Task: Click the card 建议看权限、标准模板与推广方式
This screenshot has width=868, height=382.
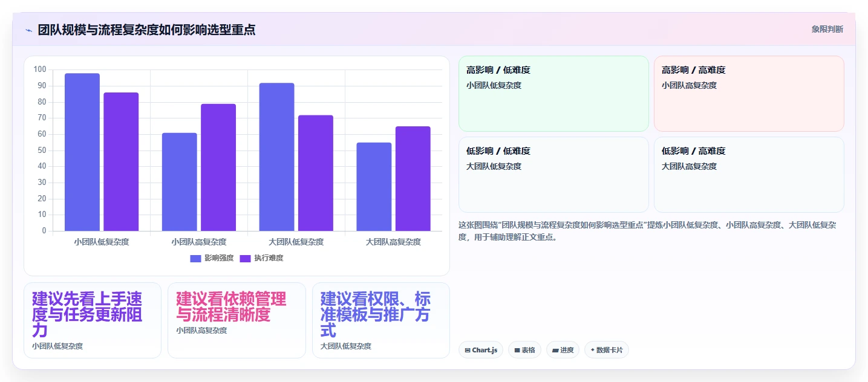Action: click(x=381, y=320)
